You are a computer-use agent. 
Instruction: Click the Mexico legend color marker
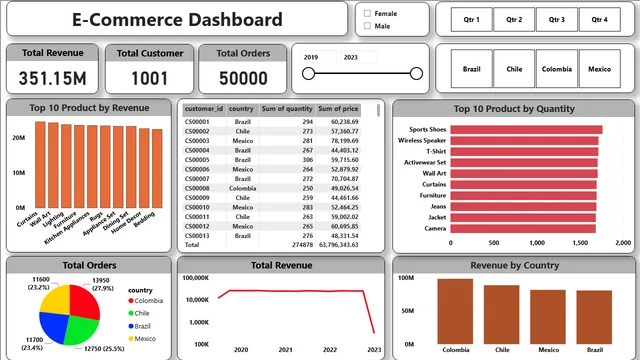tap(131, 339)
